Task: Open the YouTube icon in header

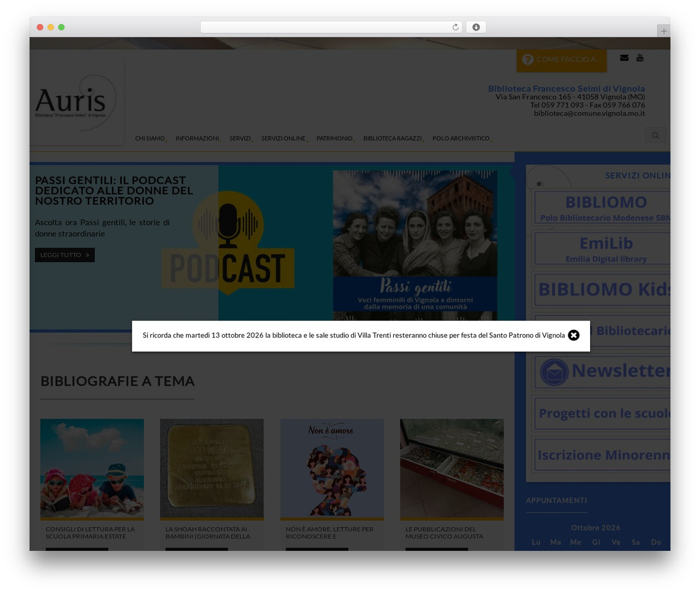Action: 640,58
